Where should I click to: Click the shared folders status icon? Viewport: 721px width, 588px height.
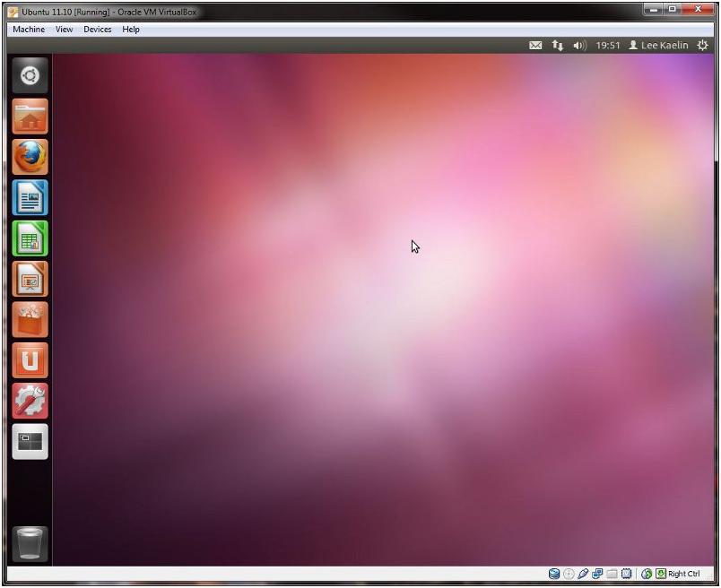point(612,574)
